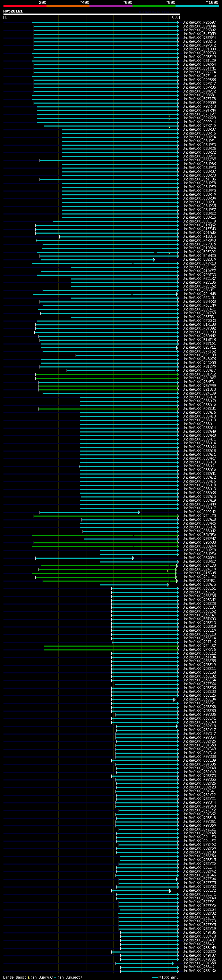Select the UniRef100_Q7XYI6 label
Image resolution: width=222 pixels, height=980 pixels.
tap(199, 650)
